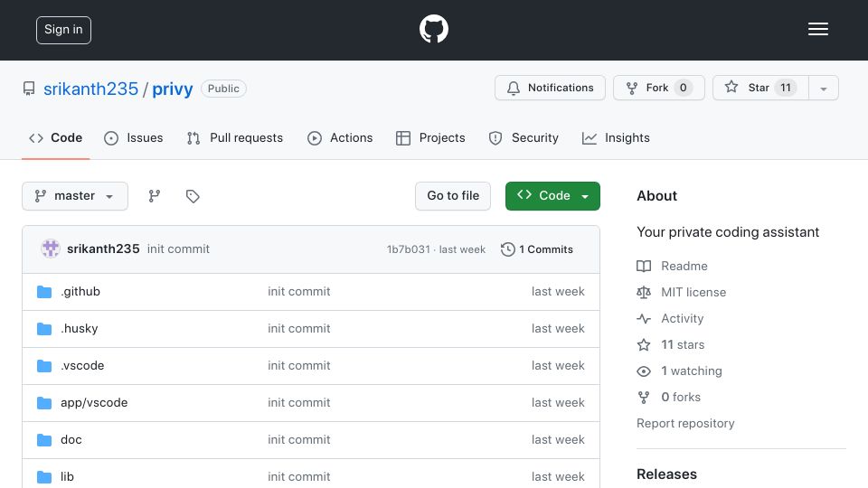Screen dimensions: 868x488
Task: Open the Activity link
Action: point(682,319)
